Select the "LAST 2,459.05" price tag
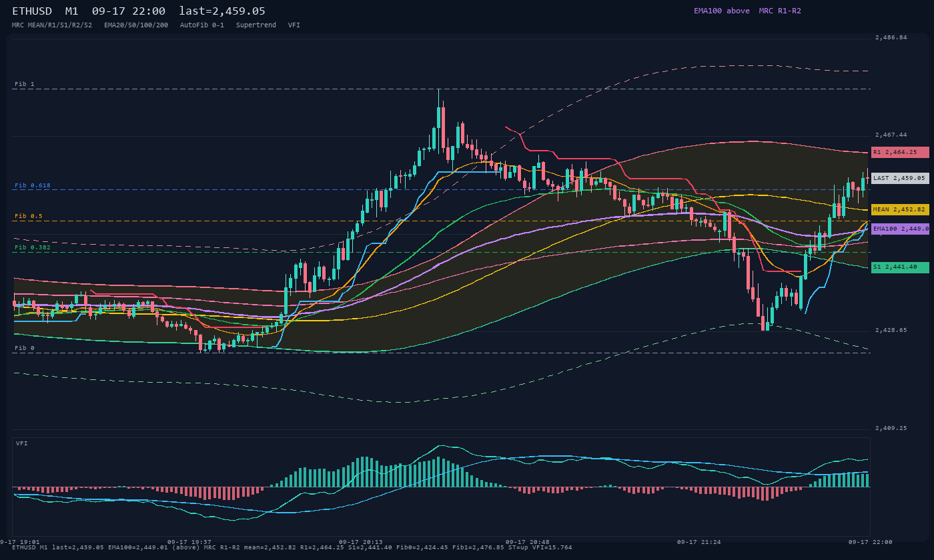This screenshot has height=560, width=934. pyautogui.click(x=900, y=178)
